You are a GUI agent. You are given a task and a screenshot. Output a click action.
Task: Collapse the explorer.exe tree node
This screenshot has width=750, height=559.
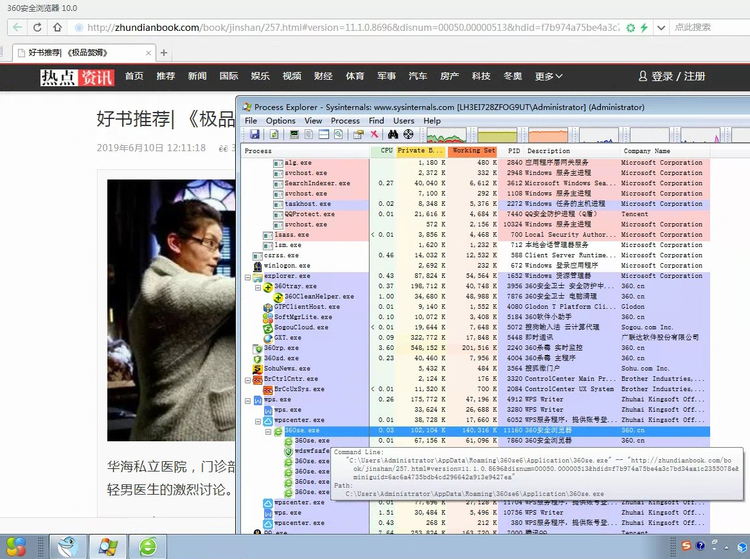click(x=248, y=276)
